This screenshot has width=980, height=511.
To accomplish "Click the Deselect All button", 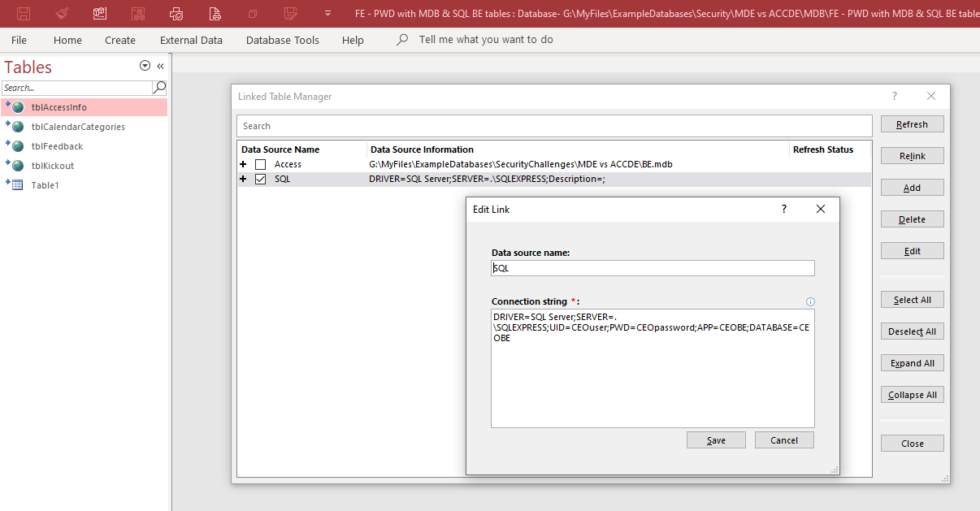I will click(x=913, y=331).
